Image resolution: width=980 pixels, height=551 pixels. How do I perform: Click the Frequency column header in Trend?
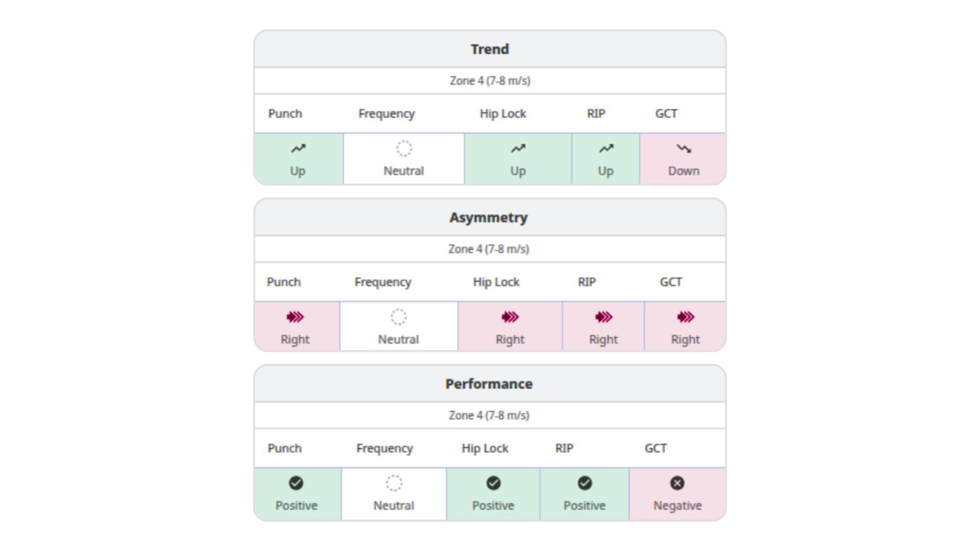pyautogui.click(x=386, y=114)
